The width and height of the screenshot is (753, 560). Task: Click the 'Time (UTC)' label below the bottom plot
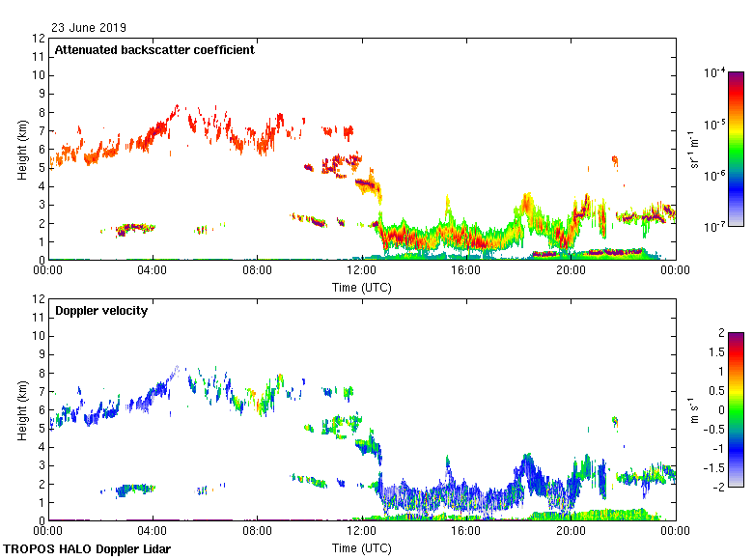pos(362,547)
